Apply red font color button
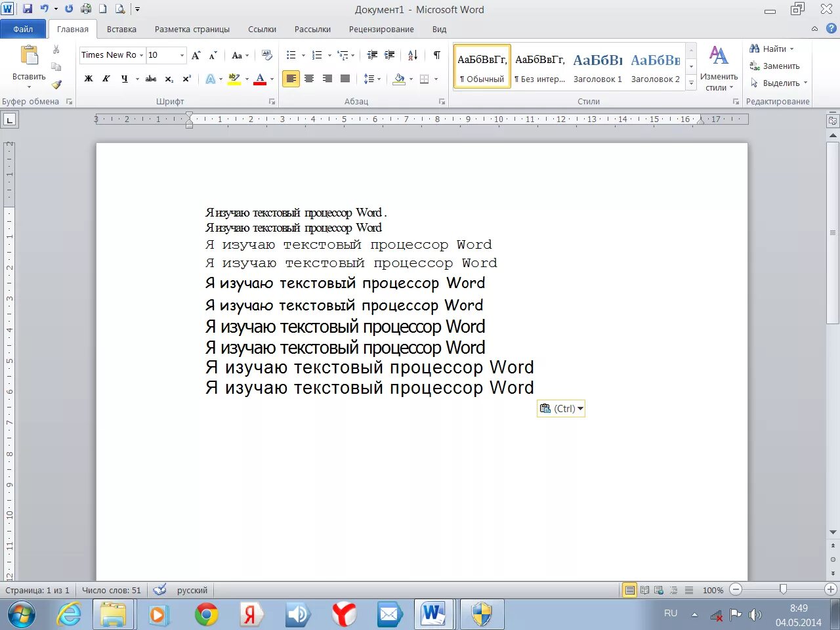Image resolution: width=840 pixels, height=630 pixels. tap(260, 79)
